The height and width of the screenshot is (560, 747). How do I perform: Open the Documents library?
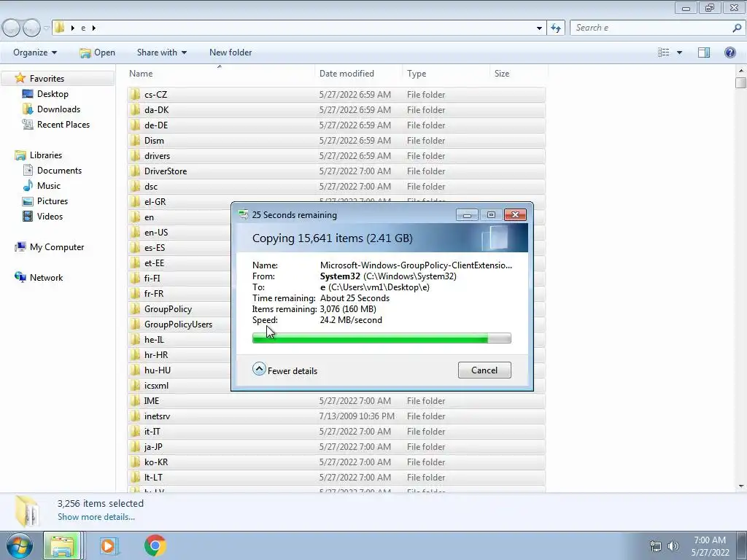[x=59, y=171]
